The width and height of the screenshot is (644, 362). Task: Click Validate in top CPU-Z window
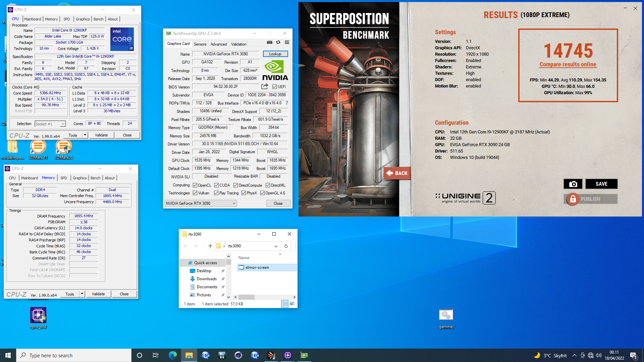coord(101,135)
